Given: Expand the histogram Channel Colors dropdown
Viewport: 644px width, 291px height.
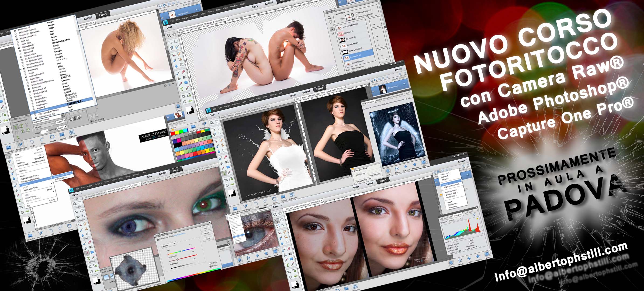Looking at the screenshot, I should coord(455,220).
